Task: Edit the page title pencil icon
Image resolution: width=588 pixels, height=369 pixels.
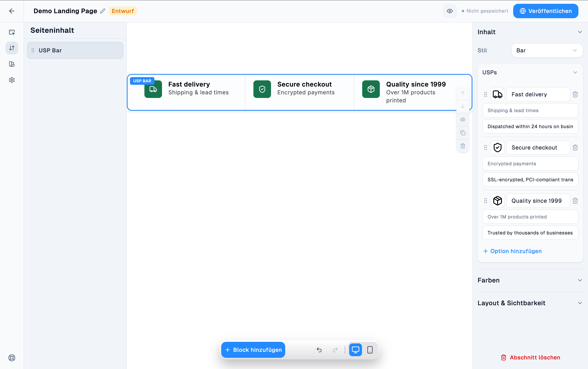Action: click(103, 11)
